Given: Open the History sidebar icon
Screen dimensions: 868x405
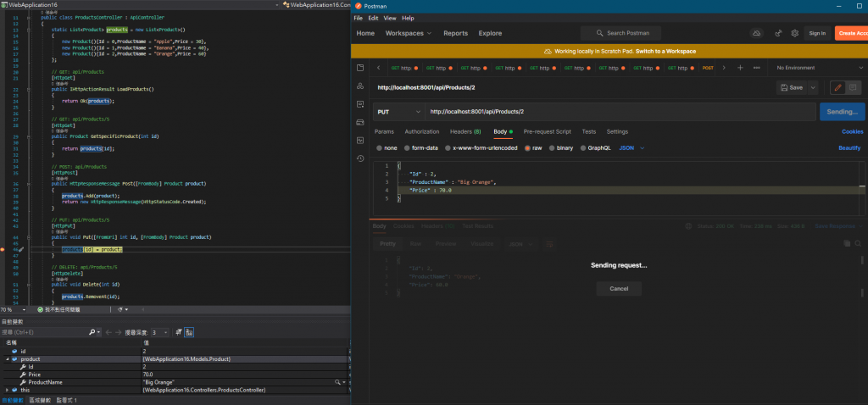Looking at the screenshot, I should click(x=360, y=158).
